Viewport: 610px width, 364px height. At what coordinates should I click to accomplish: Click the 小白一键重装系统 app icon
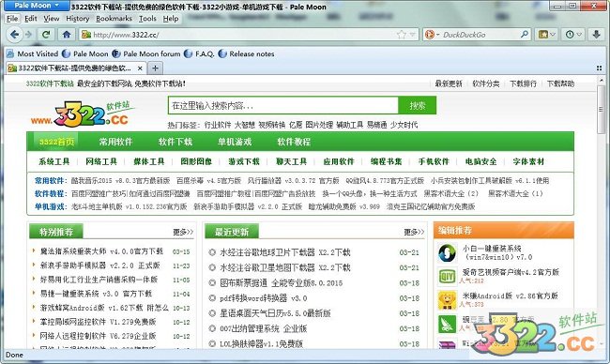447,252
